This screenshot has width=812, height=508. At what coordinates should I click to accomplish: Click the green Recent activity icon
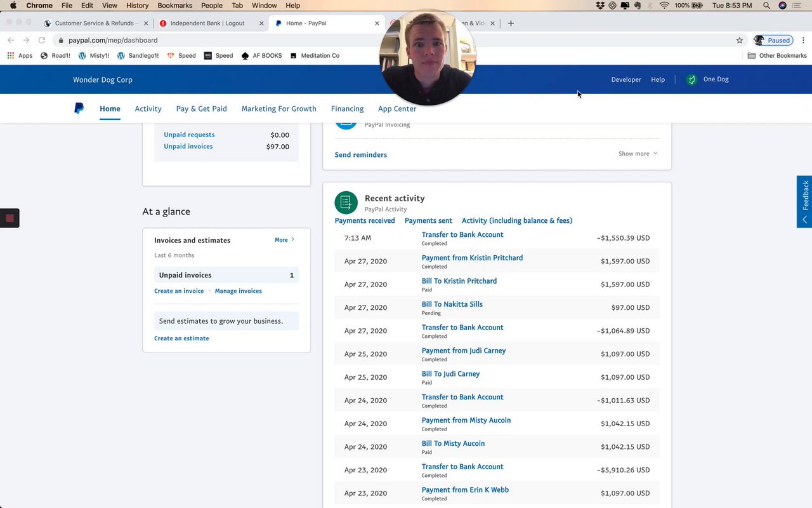(x=346, y=203)
